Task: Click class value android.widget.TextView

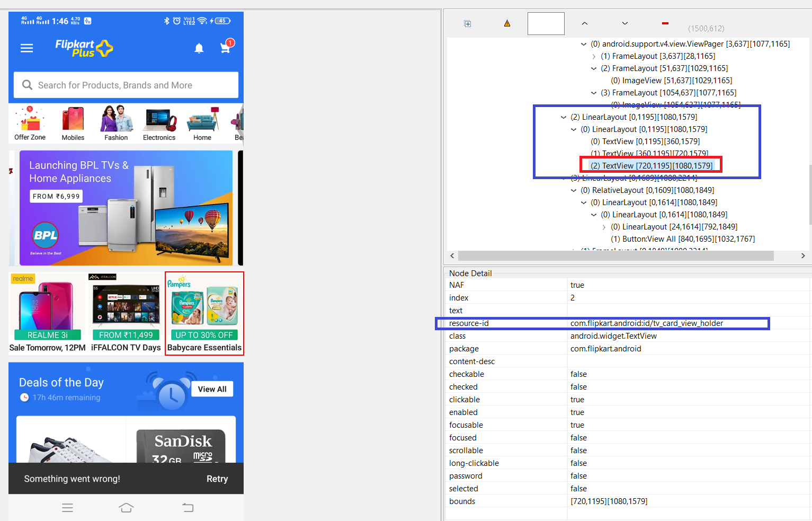Action: click(x=613, y=336)
